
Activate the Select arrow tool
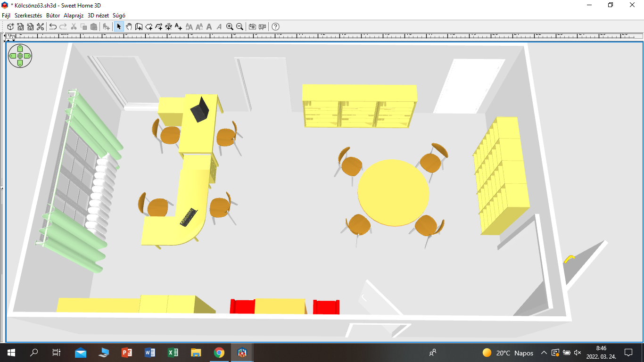tap(119, 27)
